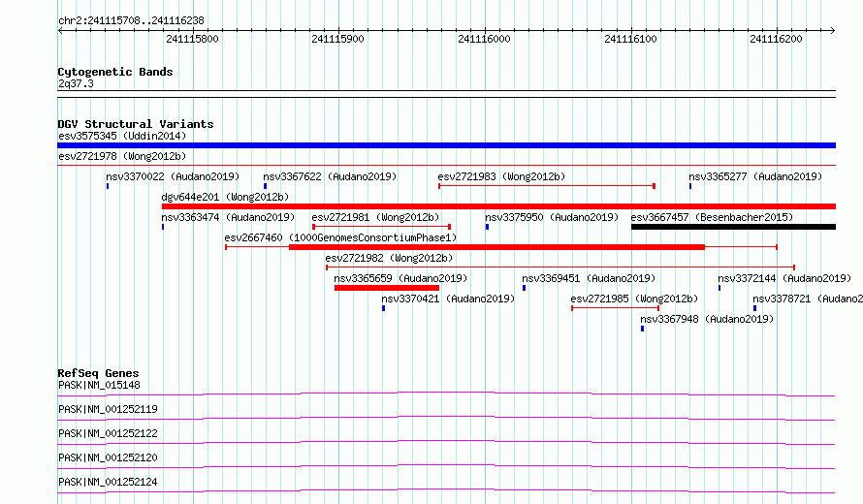
Task: Click the 241115800 ruler tick label
Action: coord(192,39)
